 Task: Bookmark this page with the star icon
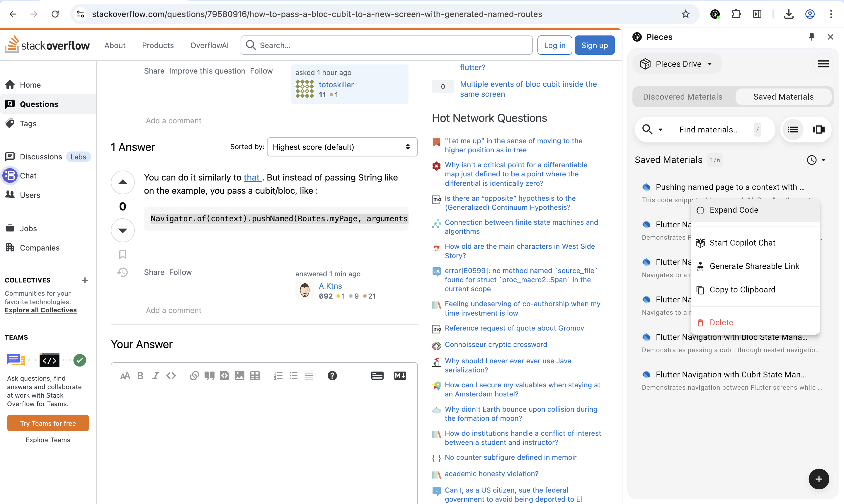point(685,14)
